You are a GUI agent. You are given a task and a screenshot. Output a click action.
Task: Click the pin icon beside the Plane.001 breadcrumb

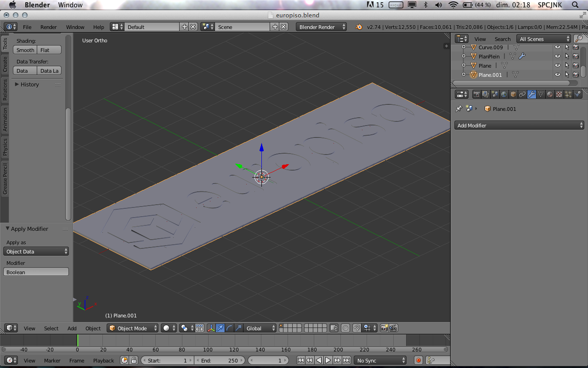[x=458, y=109]
